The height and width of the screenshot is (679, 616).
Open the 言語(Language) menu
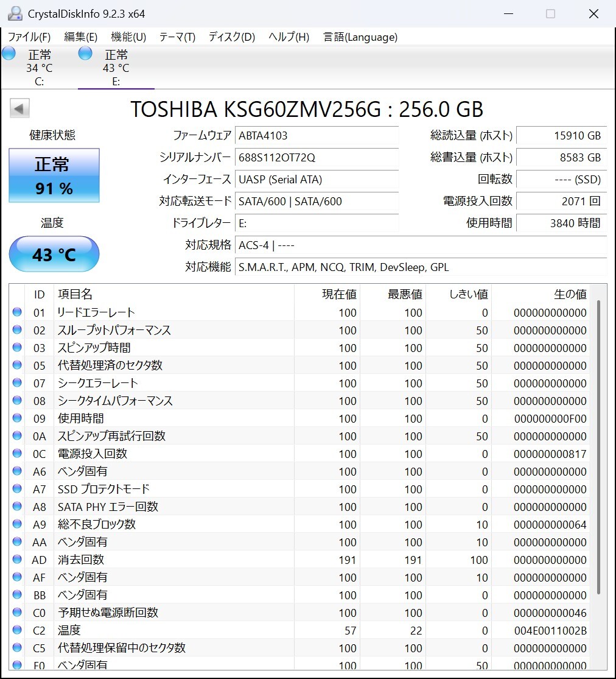[x=360, y=37]
